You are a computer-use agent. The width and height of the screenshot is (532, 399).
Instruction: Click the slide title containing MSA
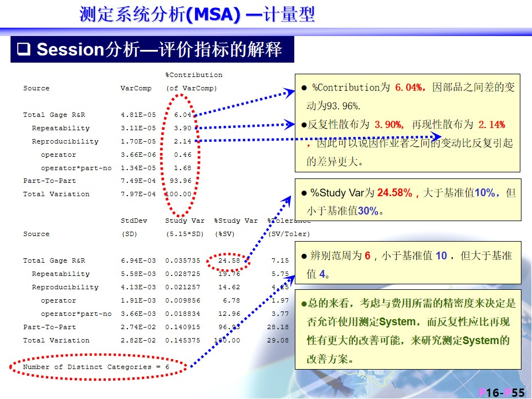point(197,14)
